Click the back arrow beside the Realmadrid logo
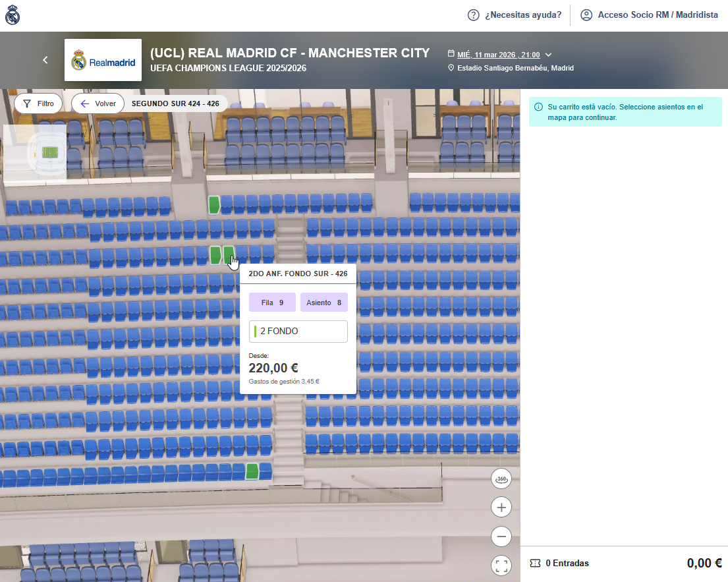 45,60
